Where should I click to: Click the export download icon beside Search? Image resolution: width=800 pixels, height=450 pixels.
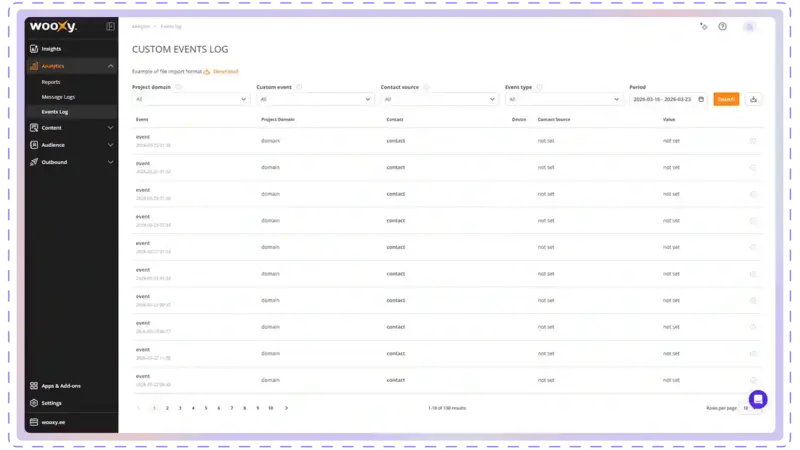click(753, 99)
